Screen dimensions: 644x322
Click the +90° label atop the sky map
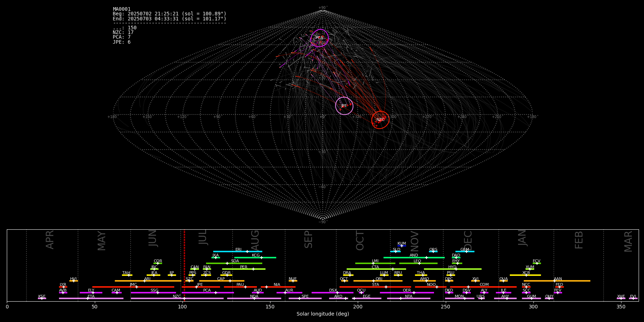[323, 8]
